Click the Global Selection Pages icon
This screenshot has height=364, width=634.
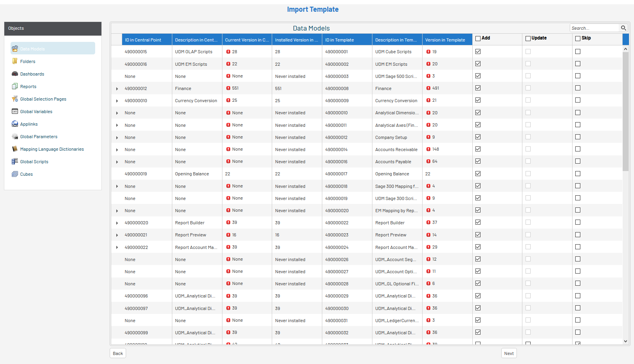click(x=15, y=99)
